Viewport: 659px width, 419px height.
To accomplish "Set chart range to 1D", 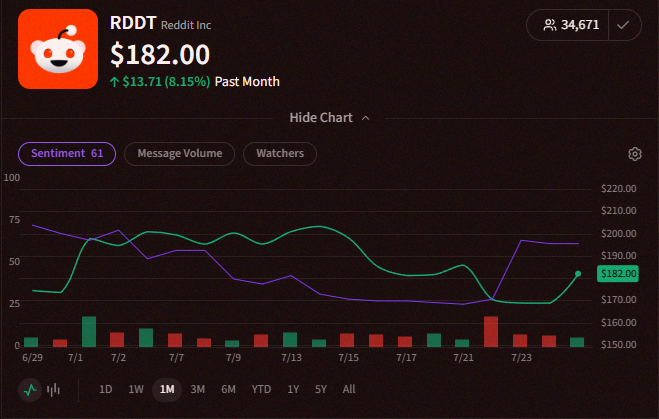I will pyautogui.click(x=105, y=390).
